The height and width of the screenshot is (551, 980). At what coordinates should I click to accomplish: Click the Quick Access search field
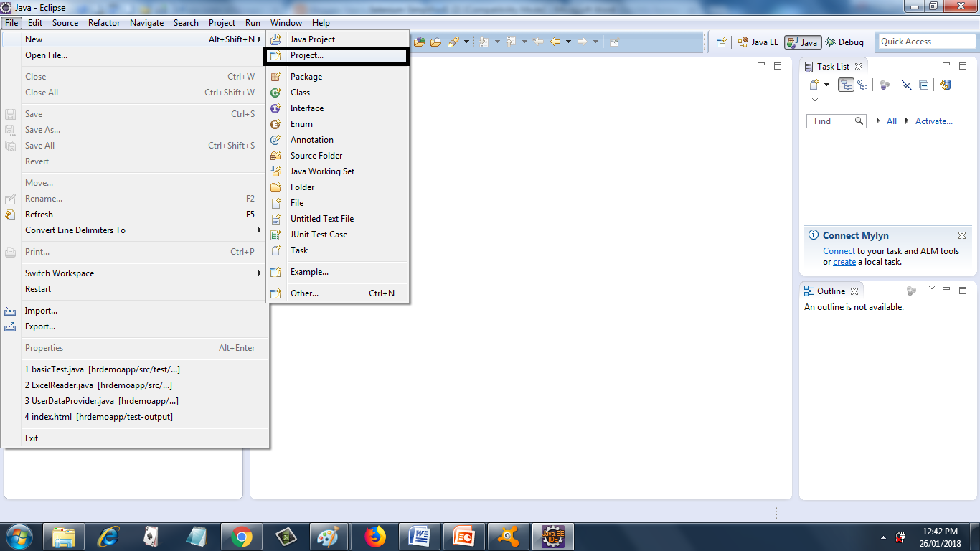926,41
